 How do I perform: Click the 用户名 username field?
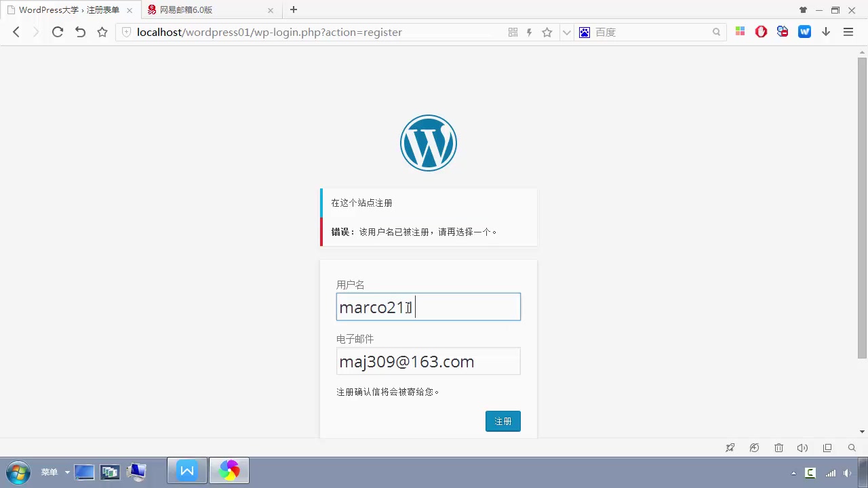coord(429,307)
